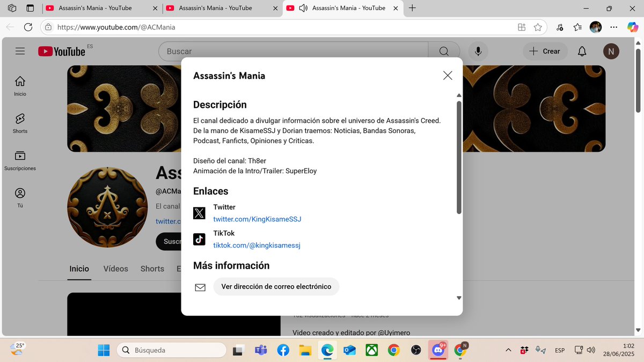
Task: Open the Edge tab actions menu
Action: (30, 8)
